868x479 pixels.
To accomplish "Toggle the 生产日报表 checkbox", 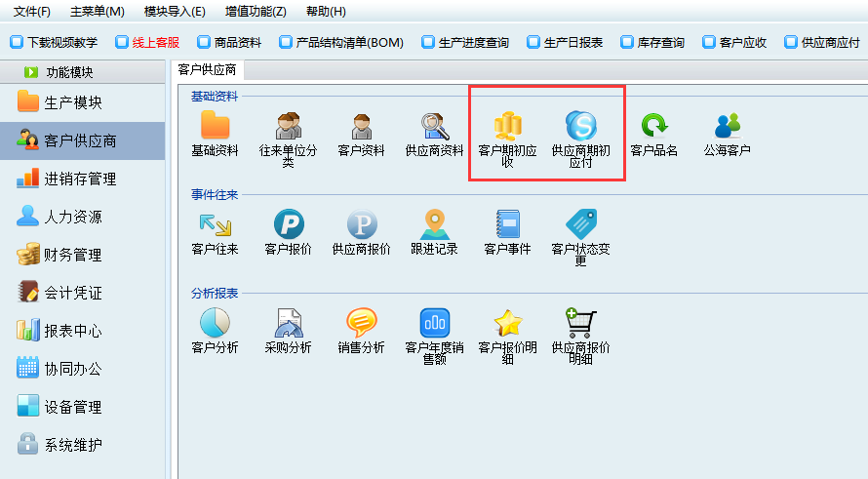I will click(x=533, y=42).
